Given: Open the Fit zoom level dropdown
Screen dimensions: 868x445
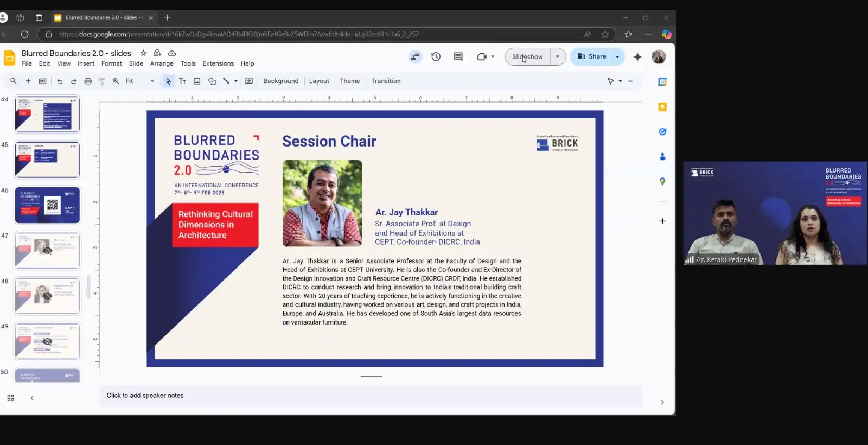Looking at the screenshot, I should coord(140,81).
